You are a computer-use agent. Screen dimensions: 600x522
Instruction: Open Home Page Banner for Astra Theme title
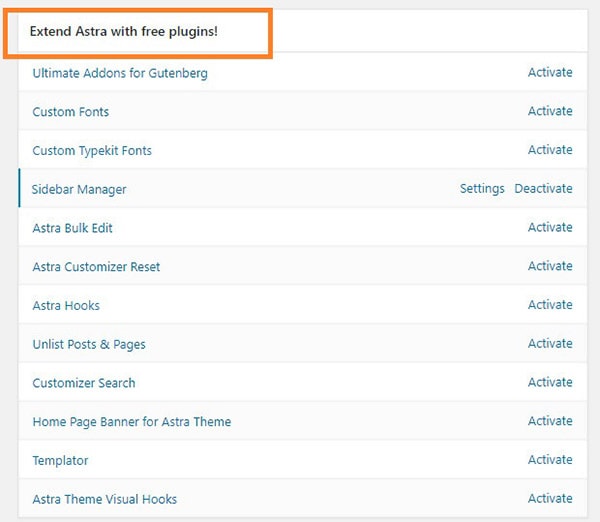click(131, 421)
